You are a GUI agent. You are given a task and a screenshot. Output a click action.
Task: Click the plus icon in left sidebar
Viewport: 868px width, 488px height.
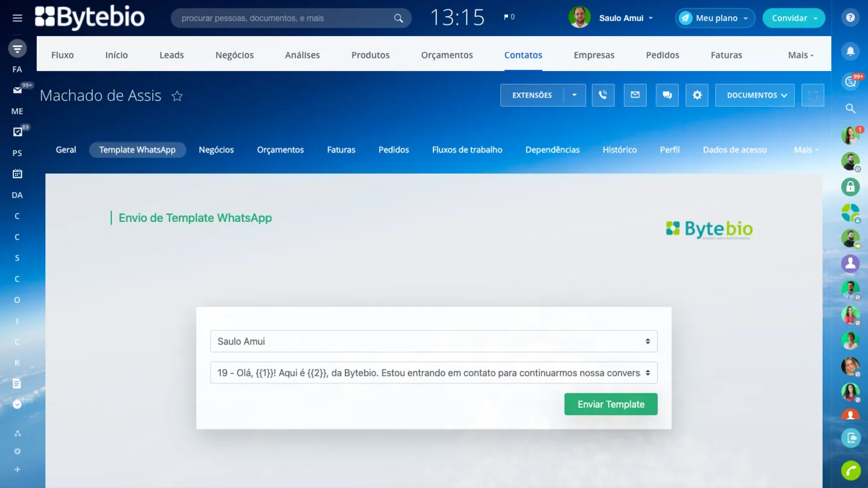pos(17,469)
